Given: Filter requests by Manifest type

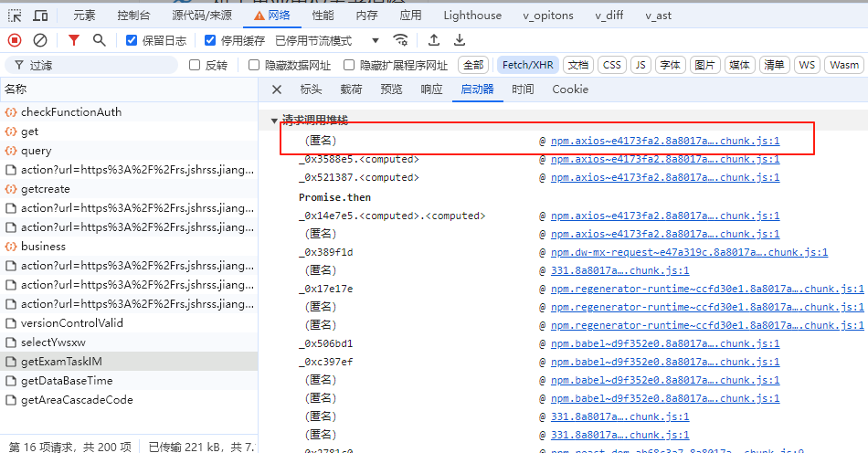Looking at the screenshot, I should (x=774, y=65).
